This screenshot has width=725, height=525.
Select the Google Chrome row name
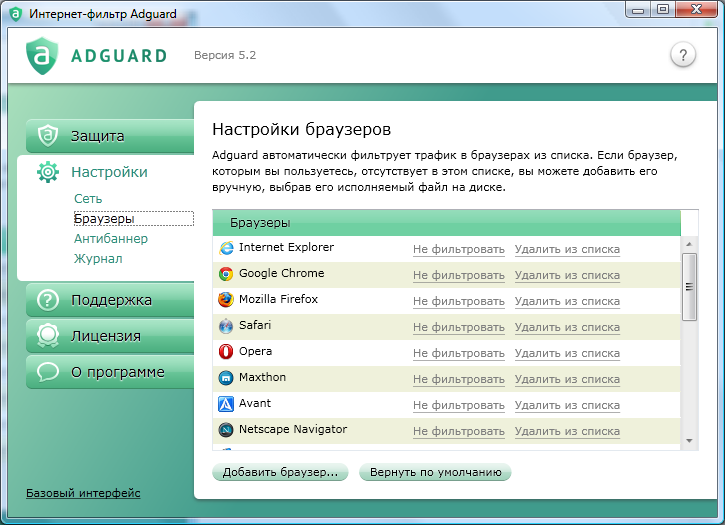[282, 273]
